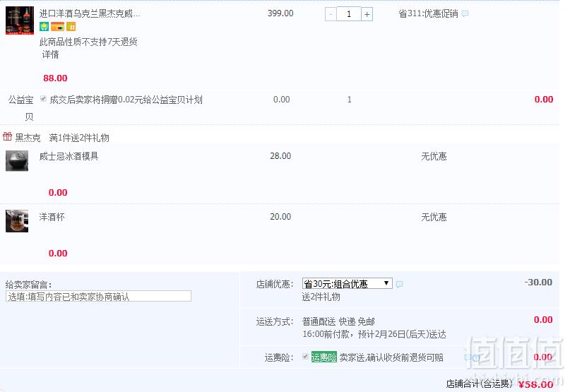Click the quantity field showing 1
The image size is (570, 392).
point(349,14)
